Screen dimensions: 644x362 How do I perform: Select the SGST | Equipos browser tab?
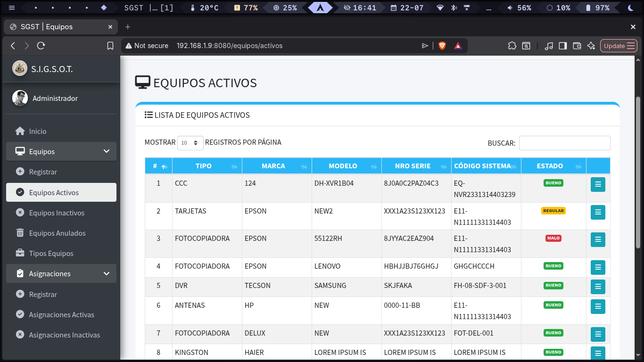point(60,27)
